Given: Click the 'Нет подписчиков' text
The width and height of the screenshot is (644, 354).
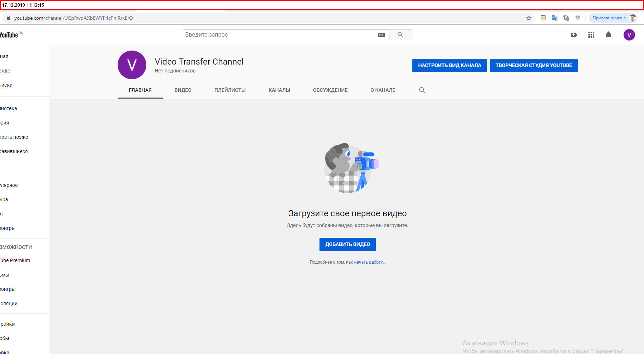Looking at the screenshot, I should pos(175,71).
